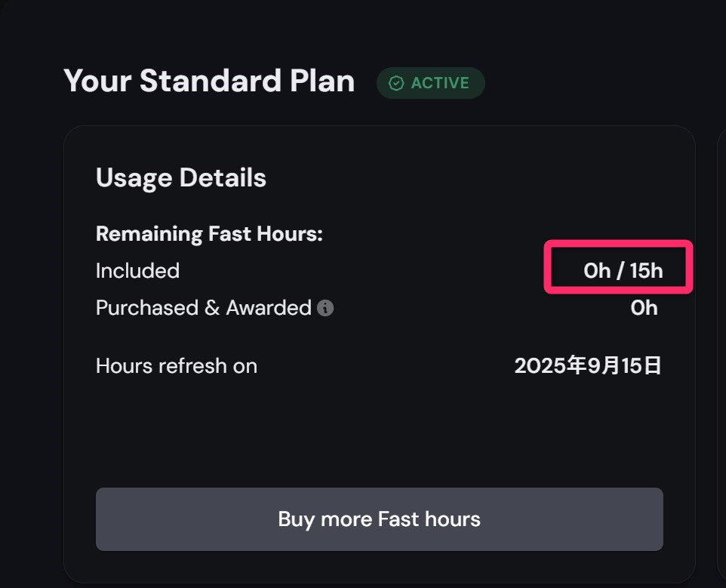Screen dimensions: 726x588
Task: Click the Remaining Fast Hours label
Action: [x=209, y=233]
